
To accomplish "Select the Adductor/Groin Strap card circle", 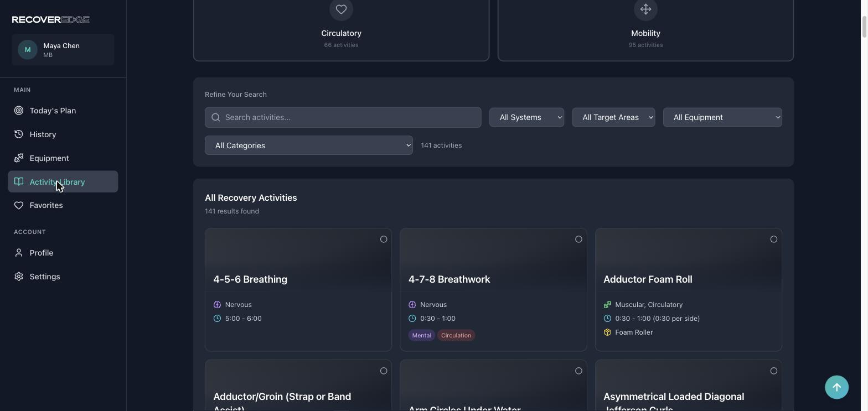I will (384, 371).
